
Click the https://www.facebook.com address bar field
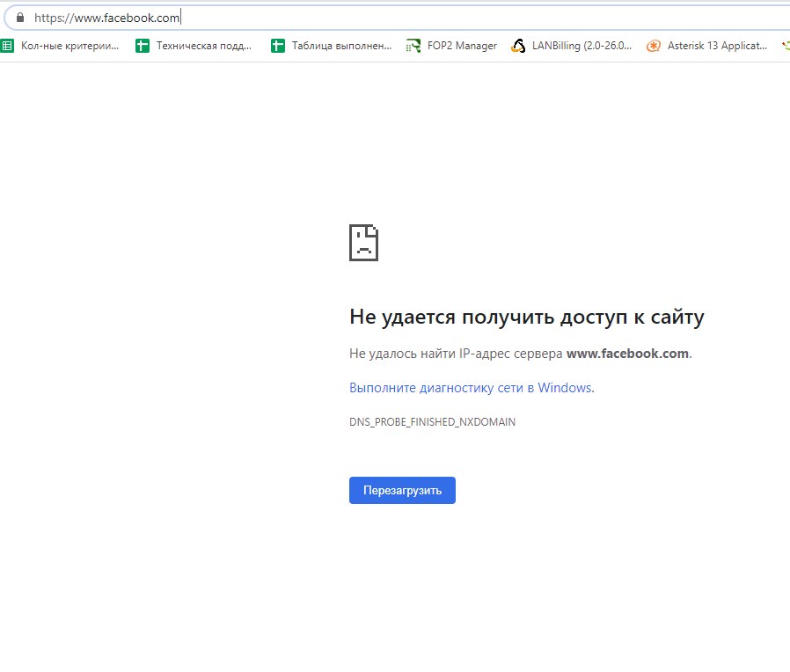click(x=398, y=18)
